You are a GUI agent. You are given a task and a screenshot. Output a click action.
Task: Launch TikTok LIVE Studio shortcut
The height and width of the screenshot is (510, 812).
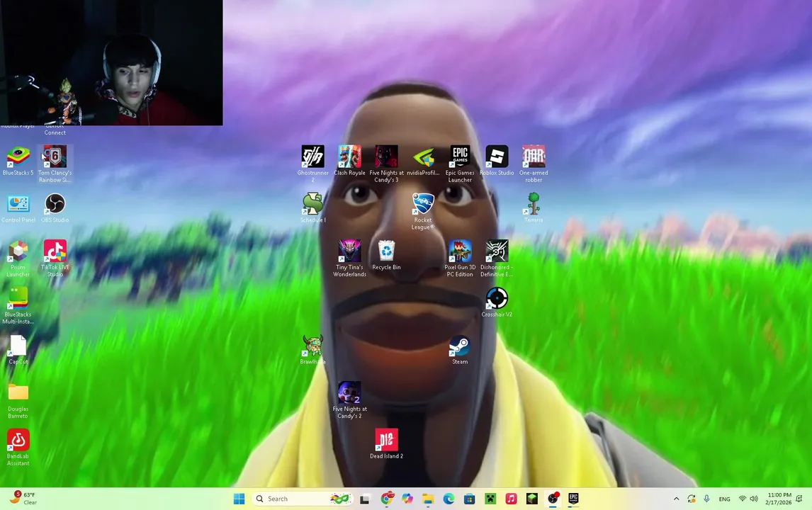click(x=55, y=259)
